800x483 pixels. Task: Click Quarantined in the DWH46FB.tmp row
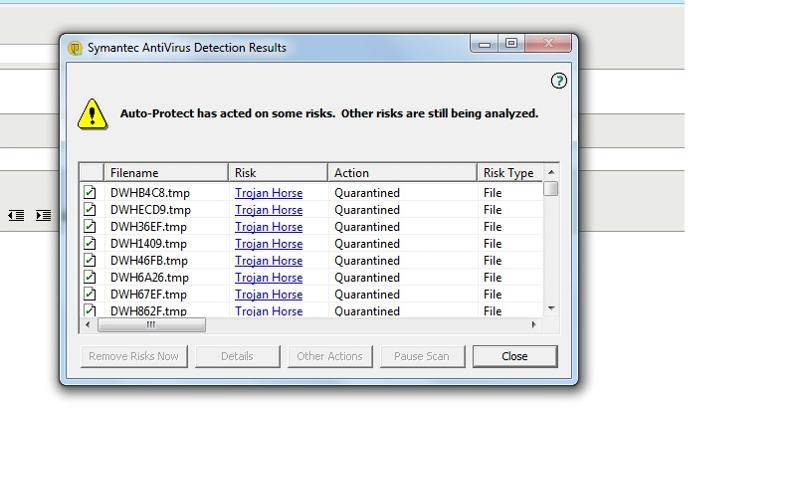click(367, 261)
